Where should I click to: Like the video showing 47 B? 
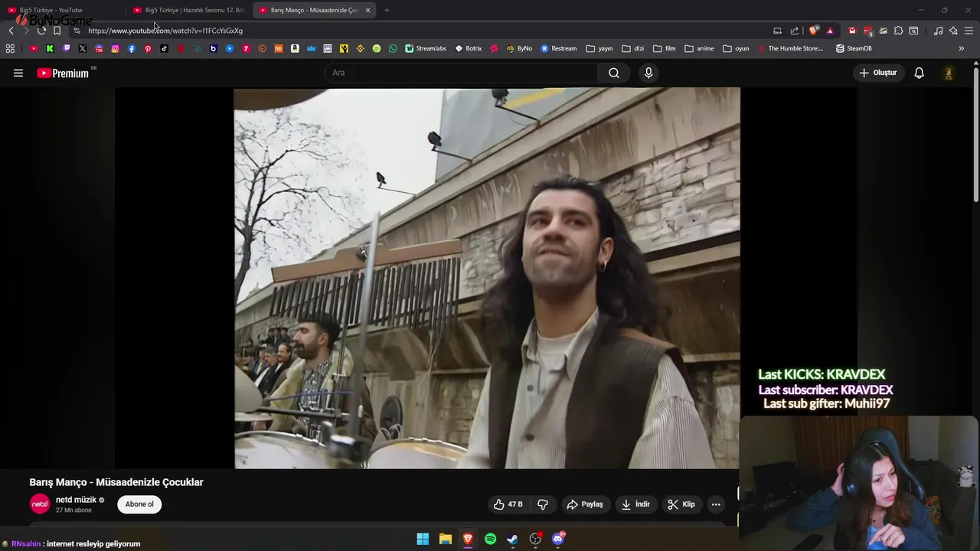508,504
